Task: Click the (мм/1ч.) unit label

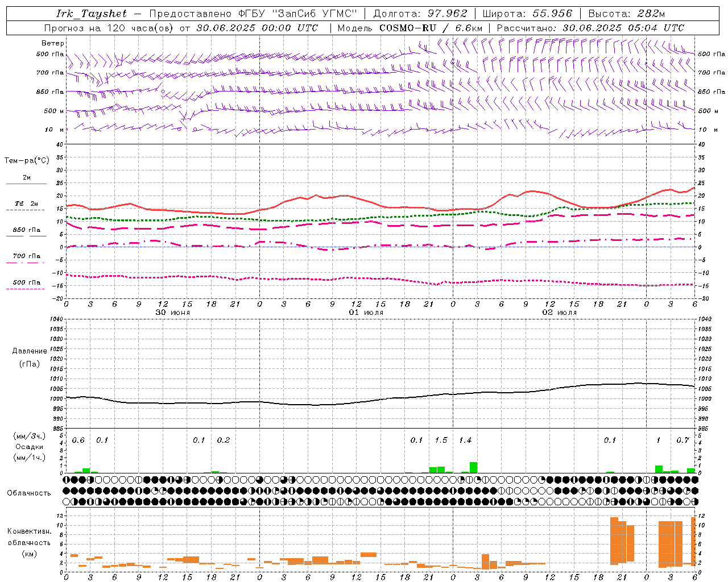Action: 30,458
